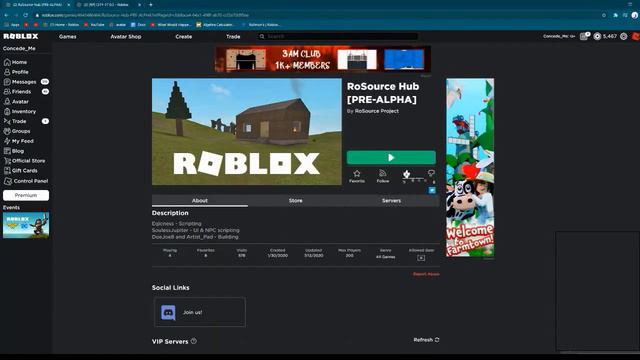This screenshot has width=640, height=360.
Task: Open Profile from the sidebar
Action: click(16, 72)
